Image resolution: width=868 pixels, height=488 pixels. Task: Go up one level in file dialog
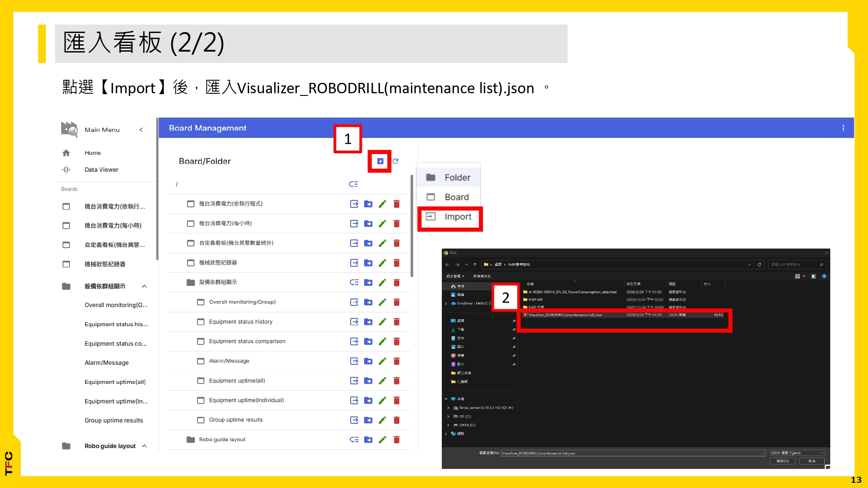coord(475,265)
